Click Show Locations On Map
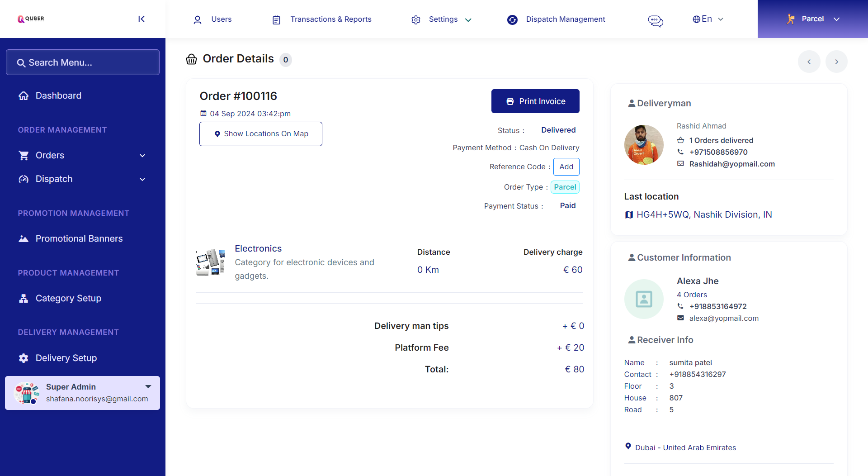 click(x=261, y=133)
